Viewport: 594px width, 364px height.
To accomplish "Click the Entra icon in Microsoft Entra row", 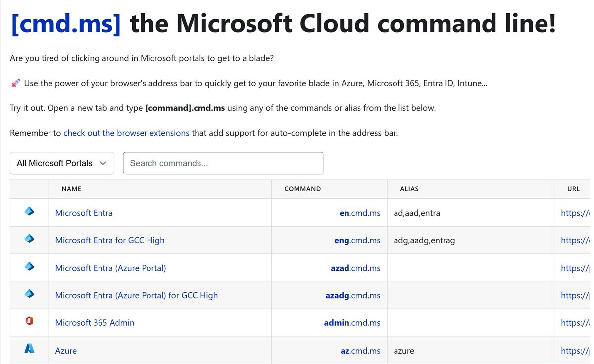I will (29, 212).
